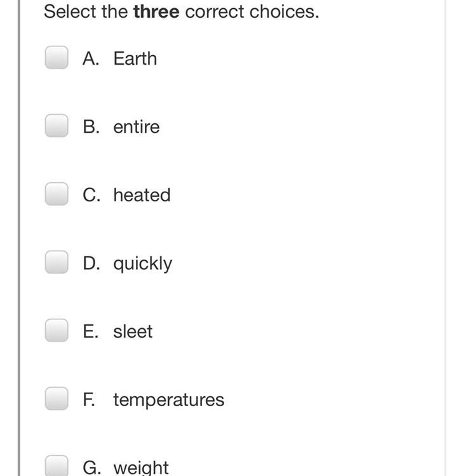475x476 pixels.
Task: Click the "temperatures" answer label
Action: [168, 400]
